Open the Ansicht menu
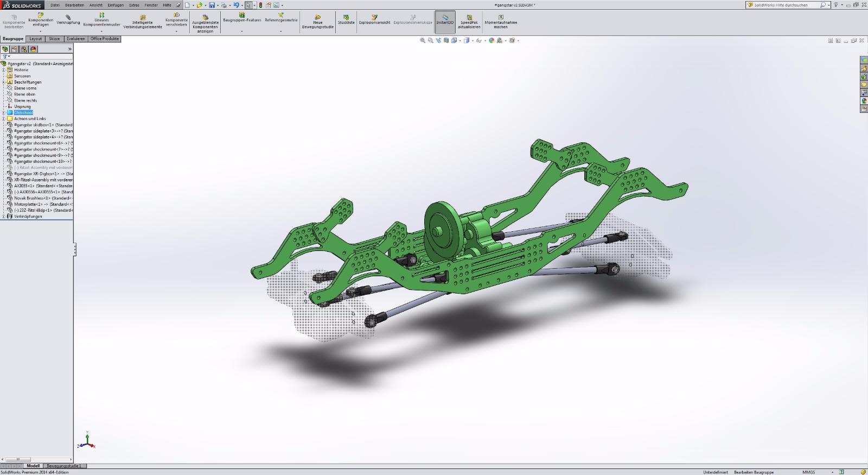Screen dimensions: 868x475 (x=96, y=5)
